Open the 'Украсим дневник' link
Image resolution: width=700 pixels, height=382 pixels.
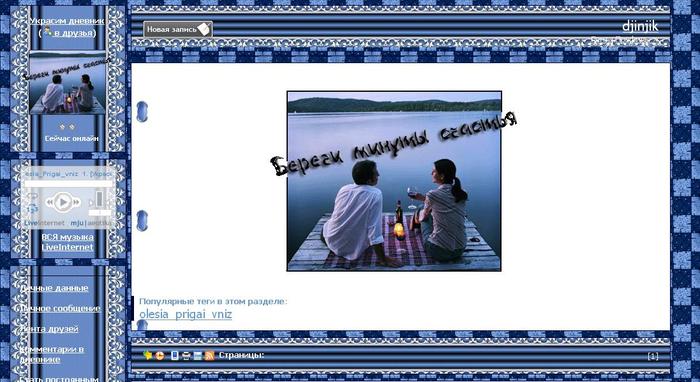(x=67, y=21)
